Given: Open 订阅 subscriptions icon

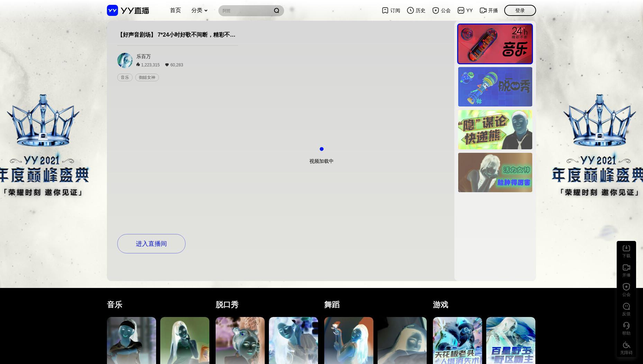Looking at the screenshot, I should point(385,10).
